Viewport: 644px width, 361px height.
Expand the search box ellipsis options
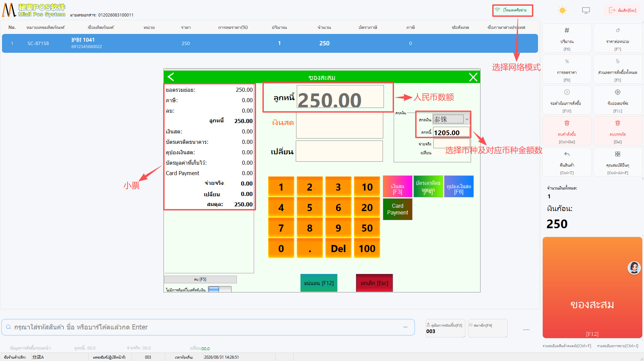coord(405,327)
